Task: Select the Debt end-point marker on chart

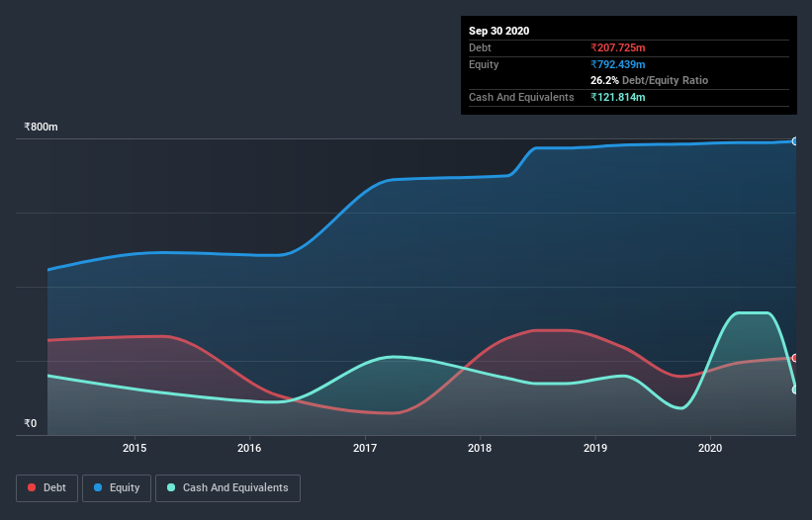Action: (795, 358)
